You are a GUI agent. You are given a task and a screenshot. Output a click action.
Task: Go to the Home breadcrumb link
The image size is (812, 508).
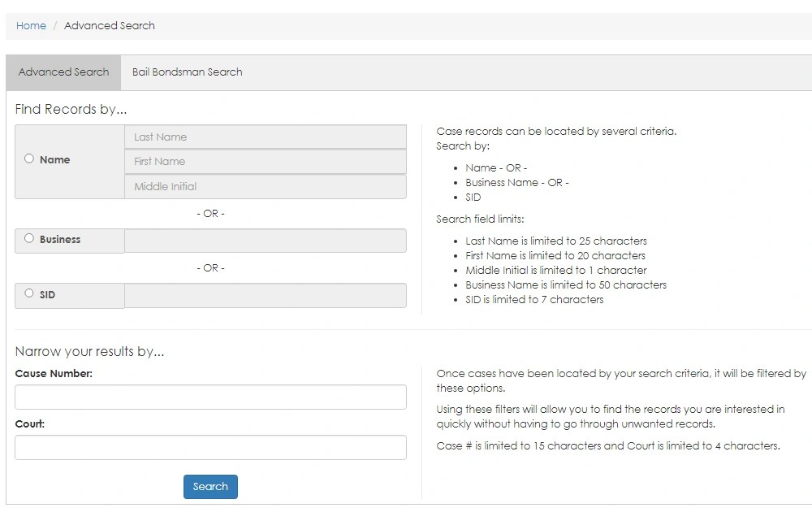point(31,26)
